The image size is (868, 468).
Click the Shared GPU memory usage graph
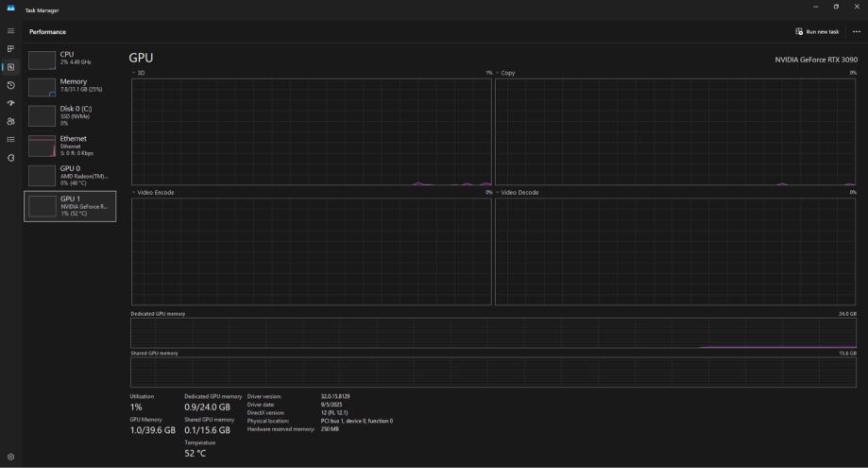point(493,373)
